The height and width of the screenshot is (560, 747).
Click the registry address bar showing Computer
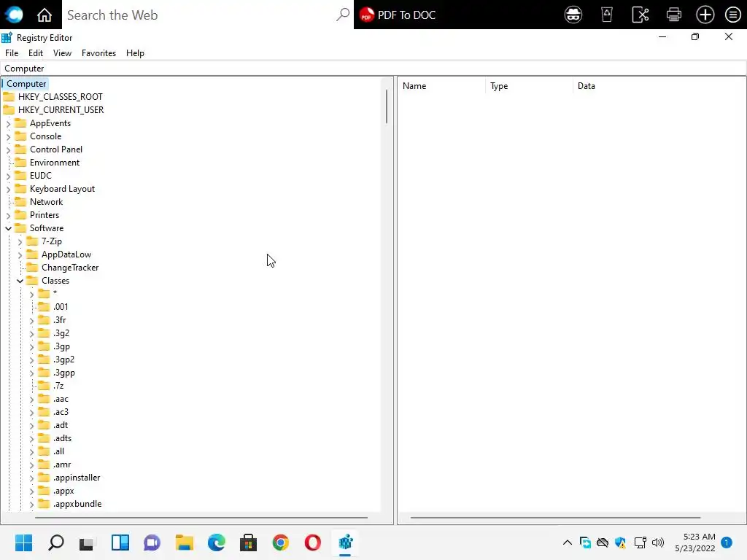373,68
